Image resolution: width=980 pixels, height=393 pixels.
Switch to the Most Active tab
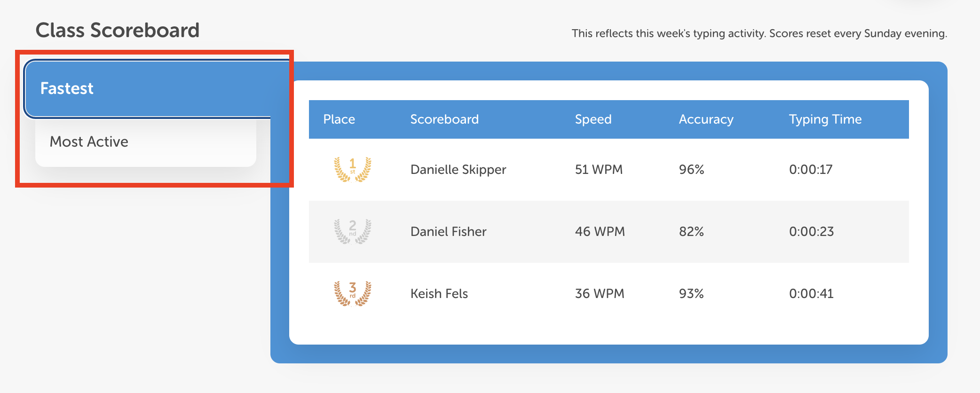tap(89, 141)
